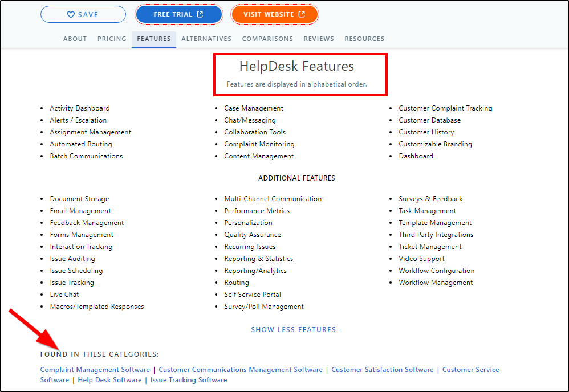The height and width of the screenshot is (392, 569).
Task: Click the Customer Service Software link
Action: pos(470,370)
